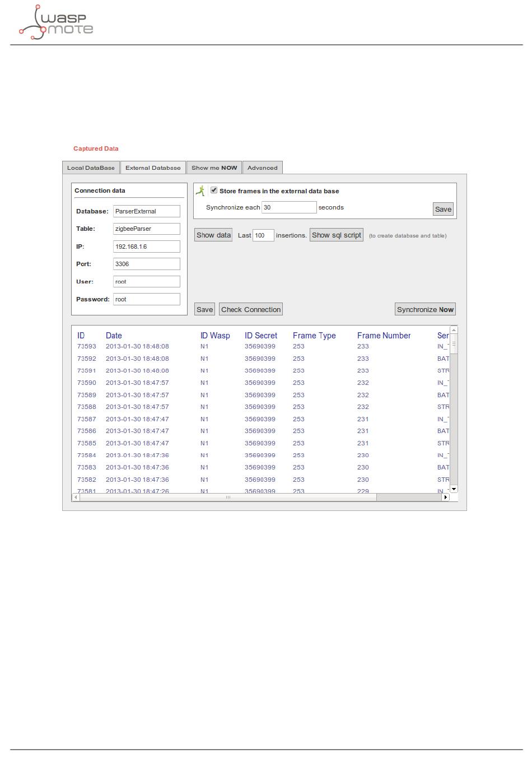Image resolution: width=532 pixels, height=767 pixels.
Task: Click the table's vertical scrollbar down arrow
Action: point(454,489)
